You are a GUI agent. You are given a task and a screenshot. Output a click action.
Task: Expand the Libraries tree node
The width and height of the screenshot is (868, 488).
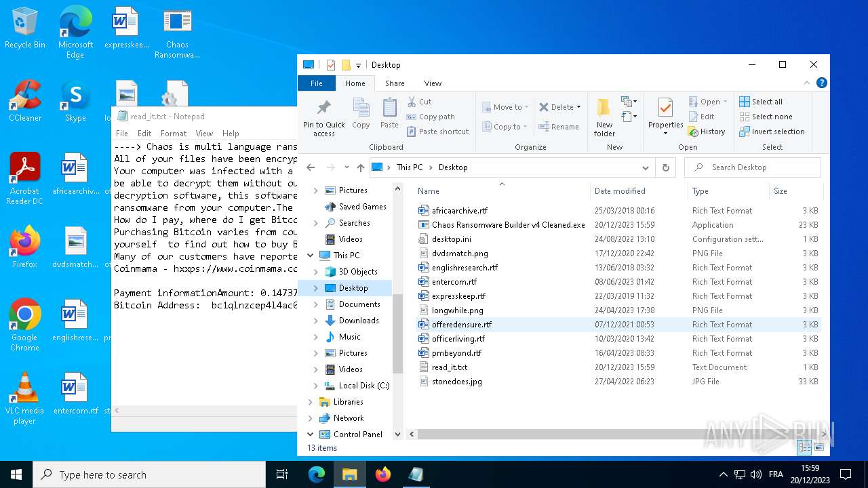(x=311, y=402)
